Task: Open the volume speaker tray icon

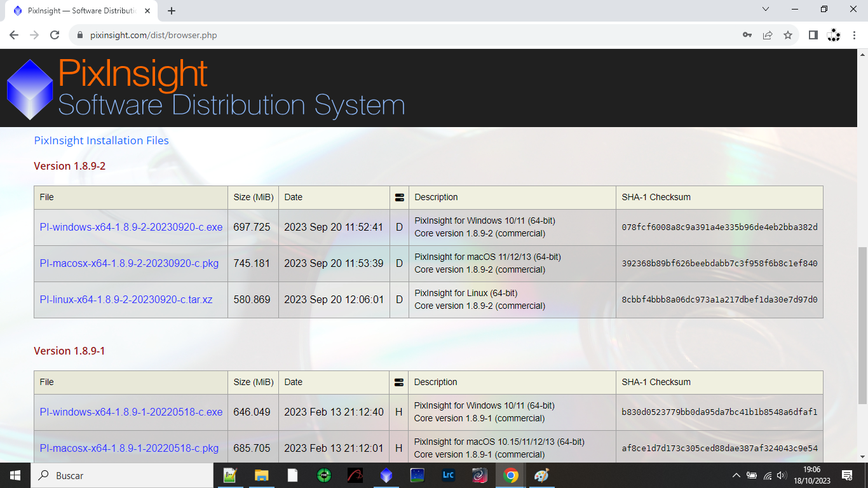Action: [782, 475]
